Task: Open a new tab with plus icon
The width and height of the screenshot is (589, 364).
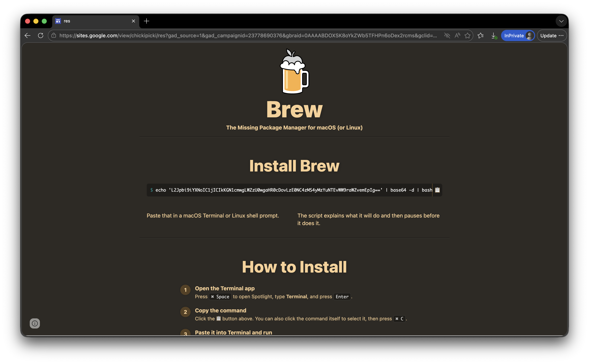Action: [147, 21]
